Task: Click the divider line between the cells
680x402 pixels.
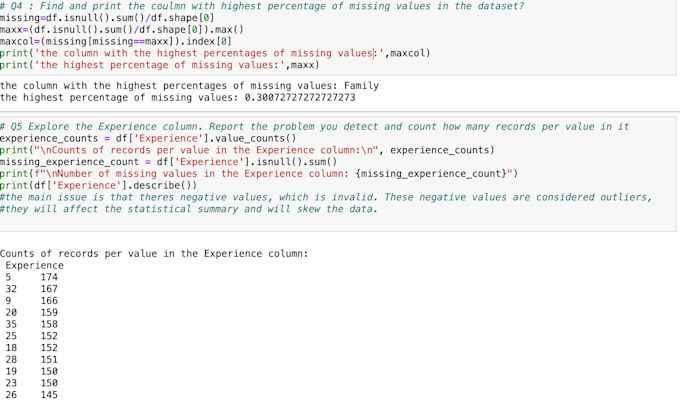Action: 340,113
